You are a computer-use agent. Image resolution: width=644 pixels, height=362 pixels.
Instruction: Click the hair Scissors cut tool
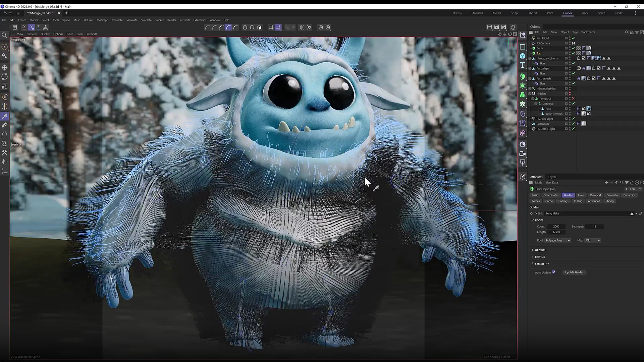coord(5,153)
